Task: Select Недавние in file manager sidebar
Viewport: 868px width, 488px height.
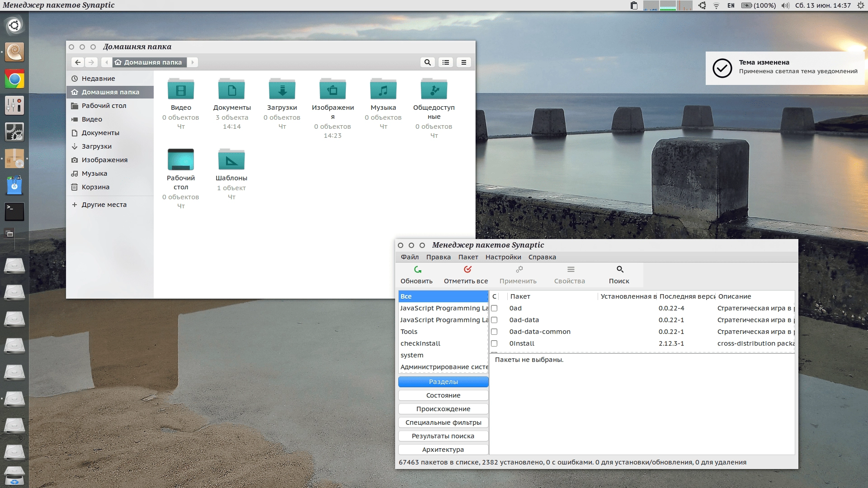Action: 110,79
